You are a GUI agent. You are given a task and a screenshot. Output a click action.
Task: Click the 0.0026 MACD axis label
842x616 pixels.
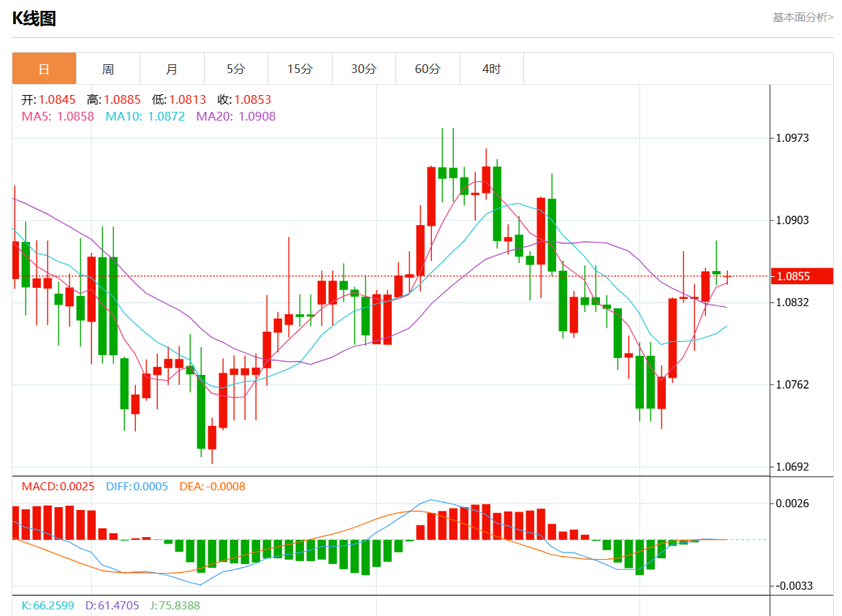click(x=792, y=503)
